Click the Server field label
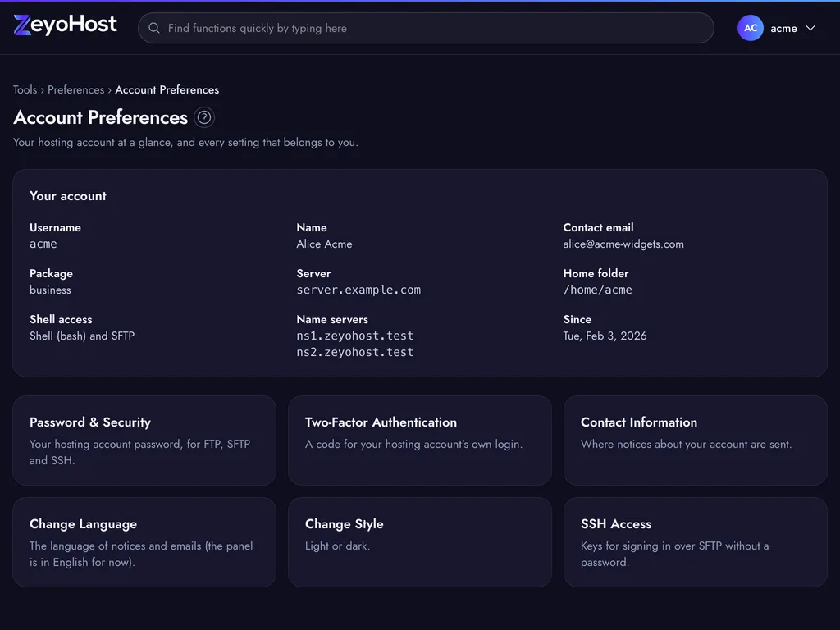Viewport: 840px width, 630px height. click(x=313, y=273)
